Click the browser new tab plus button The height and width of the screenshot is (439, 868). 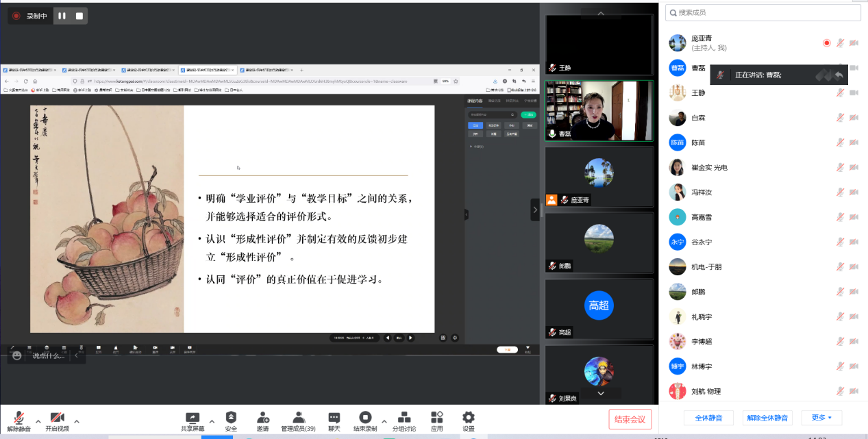point(301,70)
